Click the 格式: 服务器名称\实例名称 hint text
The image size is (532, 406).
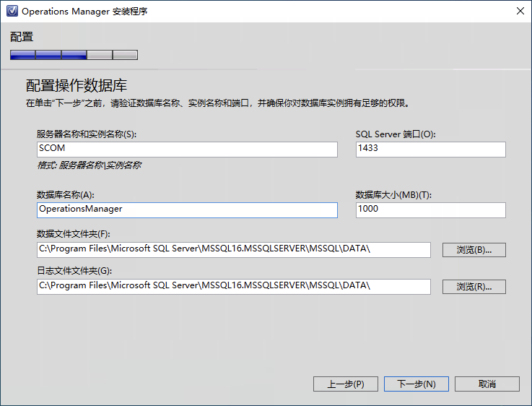(x=89, y=165)
